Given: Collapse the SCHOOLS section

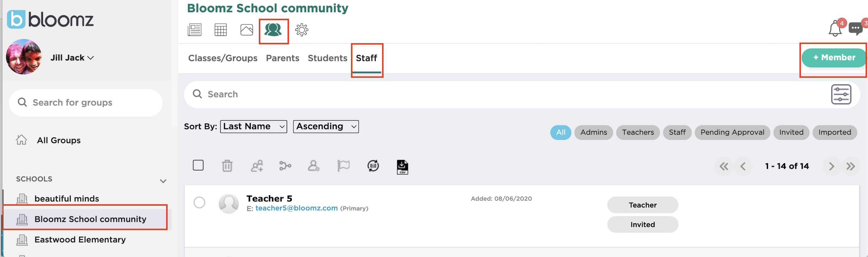Looking at the screenshot, I should [163, 181].
